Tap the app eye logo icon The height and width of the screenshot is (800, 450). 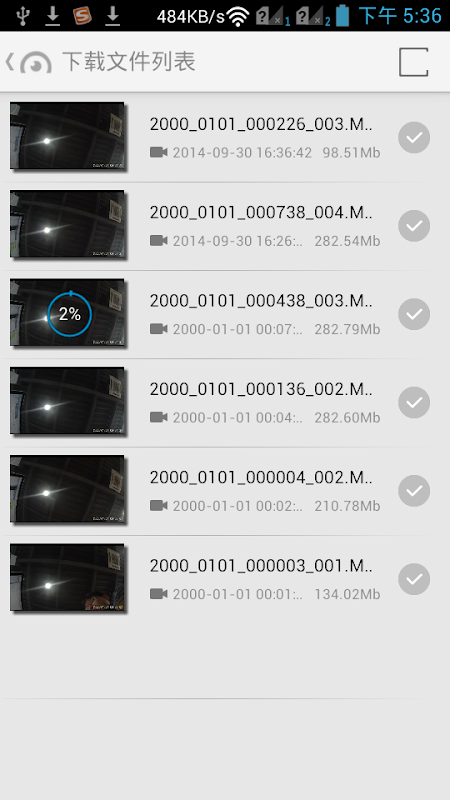pos(36,62)
